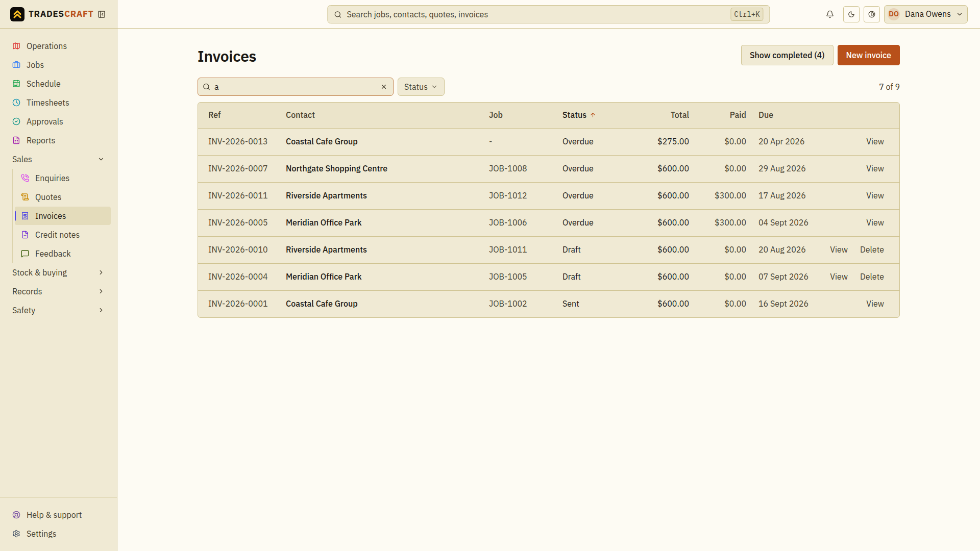Sort by the Total column header
Image resolution: width=980 pixels, height=551 pixels.
(x=679, y=115)
